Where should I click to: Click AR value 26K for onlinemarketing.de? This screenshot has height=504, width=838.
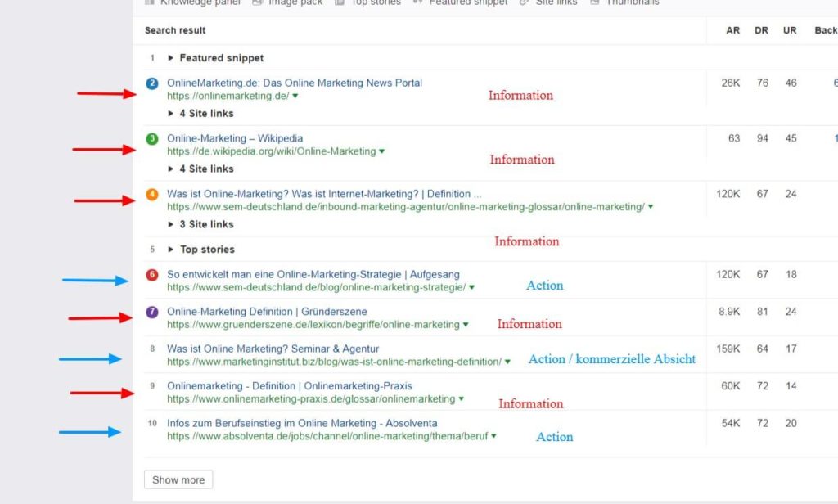pos(731,83)
